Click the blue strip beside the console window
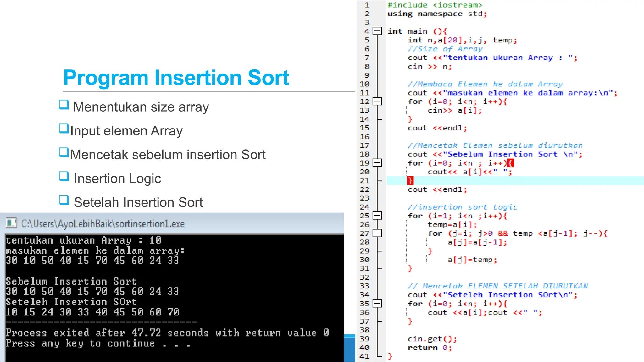Image resolution: width=644 pixels, height=362 pixels. 349,349
